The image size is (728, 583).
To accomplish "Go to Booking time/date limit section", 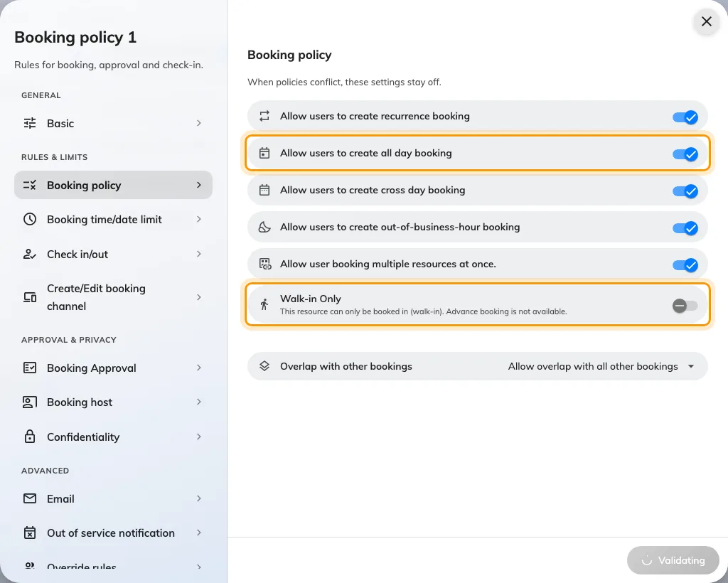I will [x=113, y=219].
